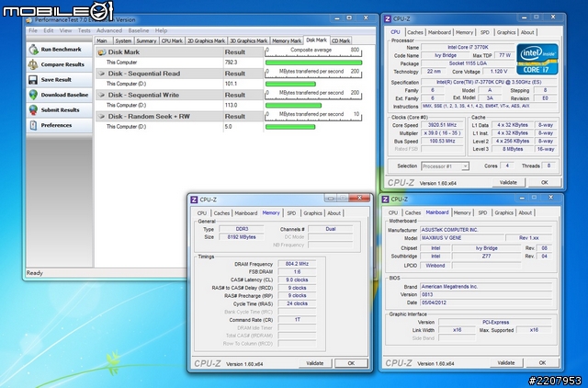Click OK in Memory CPU-Z window
The width and height of the screenshot is (588, 388).
(351, 363)
